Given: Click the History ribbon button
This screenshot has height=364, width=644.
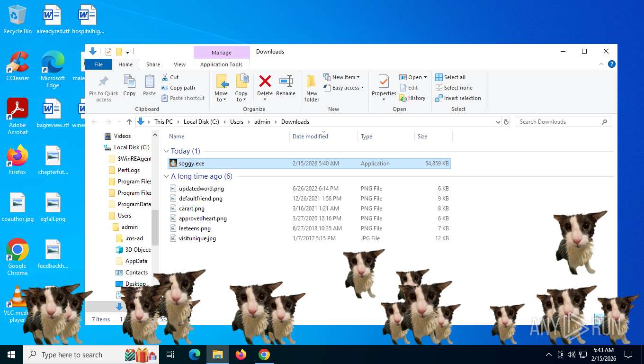Looking at the screenshot, I should click(x=412, y=98).
